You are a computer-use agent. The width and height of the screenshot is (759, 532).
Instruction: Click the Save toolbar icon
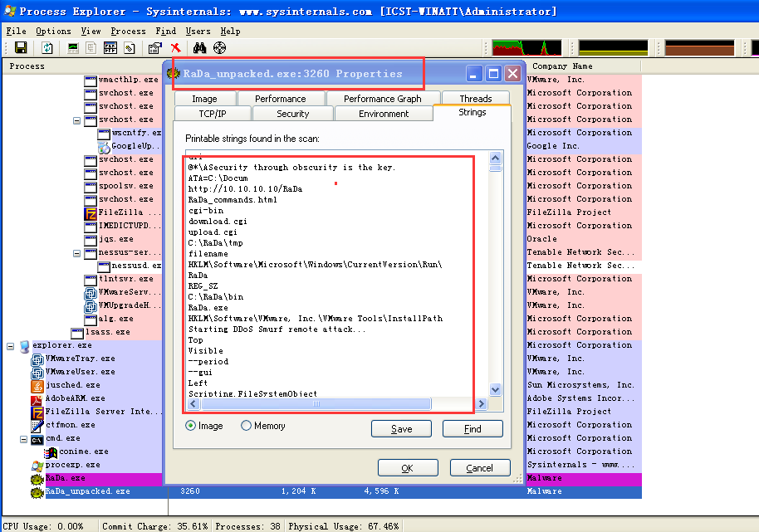coord(21,47)
